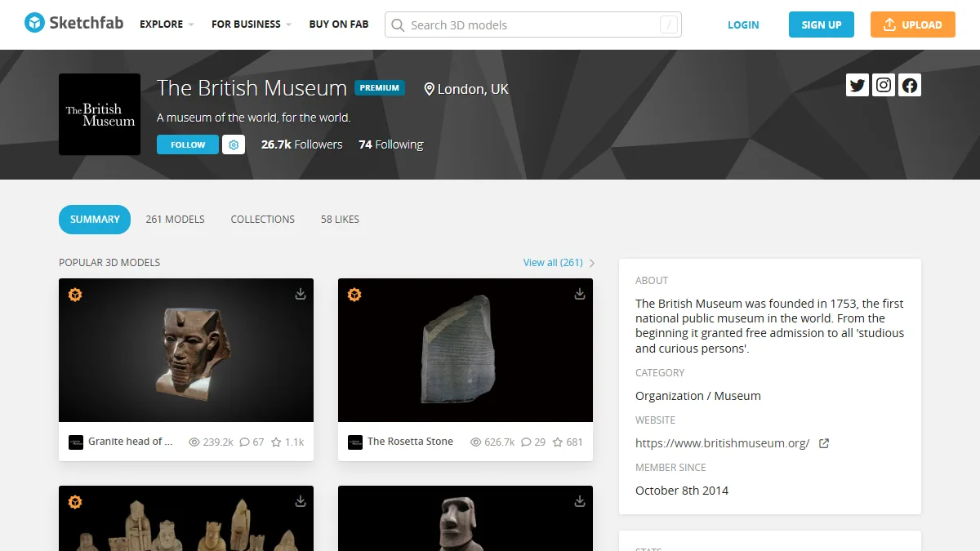Click the Premium badge
This screenshot has height=551, width=980.
(x=380, y=87)
